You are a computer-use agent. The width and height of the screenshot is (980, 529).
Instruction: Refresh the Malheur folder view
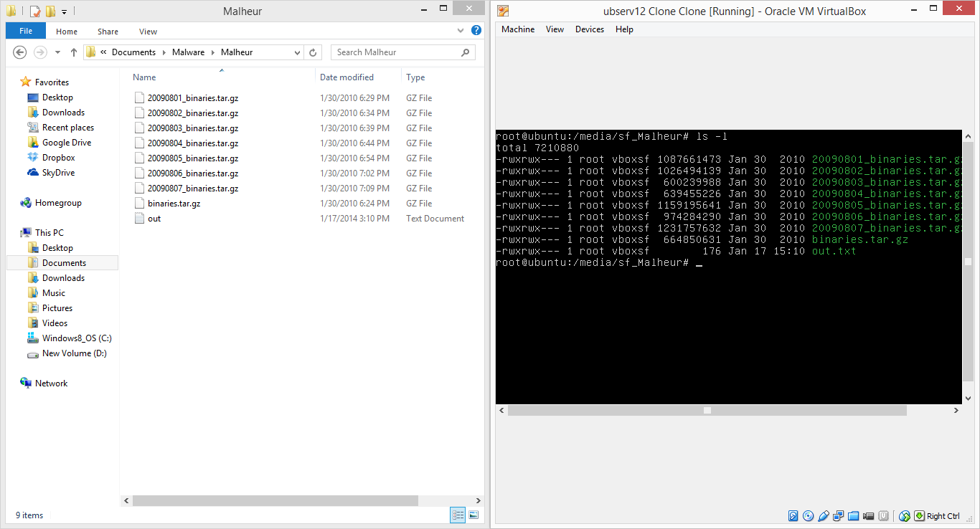(313, 52)
